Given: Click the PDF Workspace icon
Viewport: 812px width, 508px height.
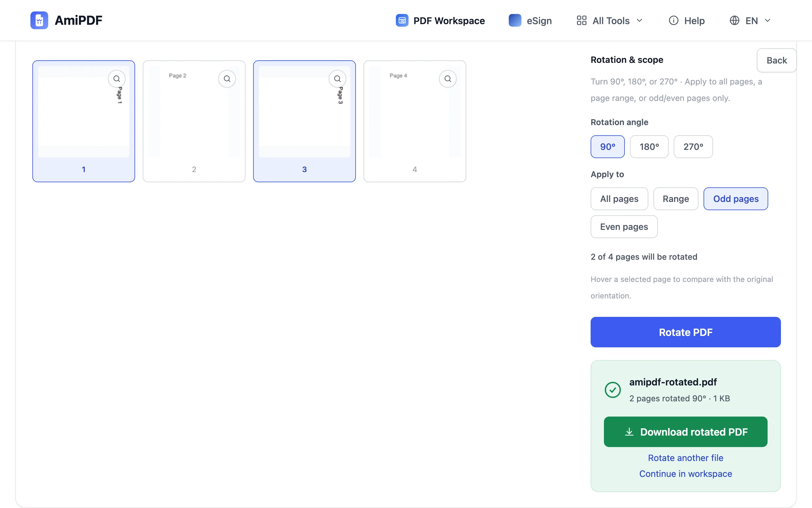Looking at the screenshot, I should click(x=402, y=21).
